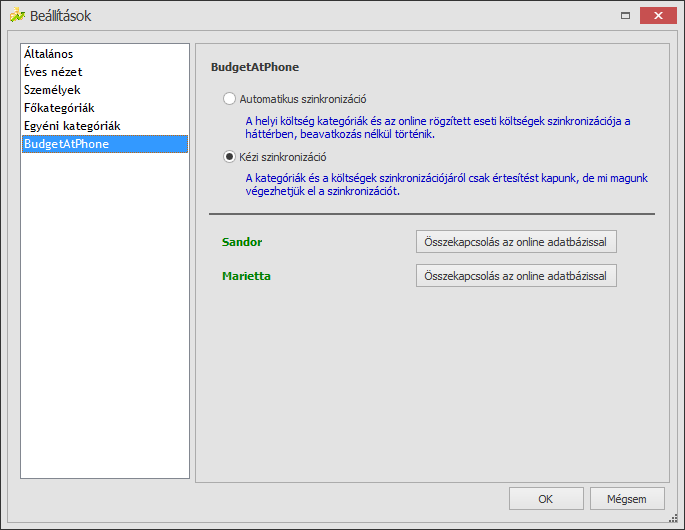Confirm settings with the OK button
685x530 pixels.
(545, 499)
